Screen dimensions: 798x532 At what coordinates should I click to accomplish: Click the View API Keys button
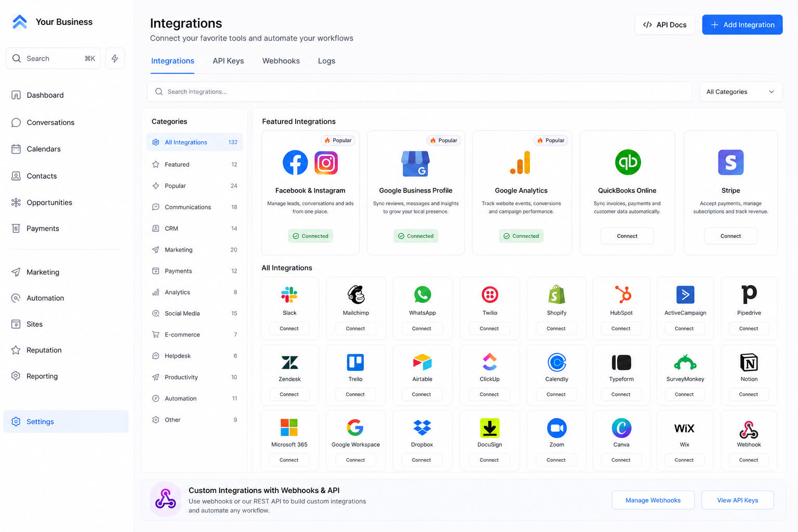737,500
